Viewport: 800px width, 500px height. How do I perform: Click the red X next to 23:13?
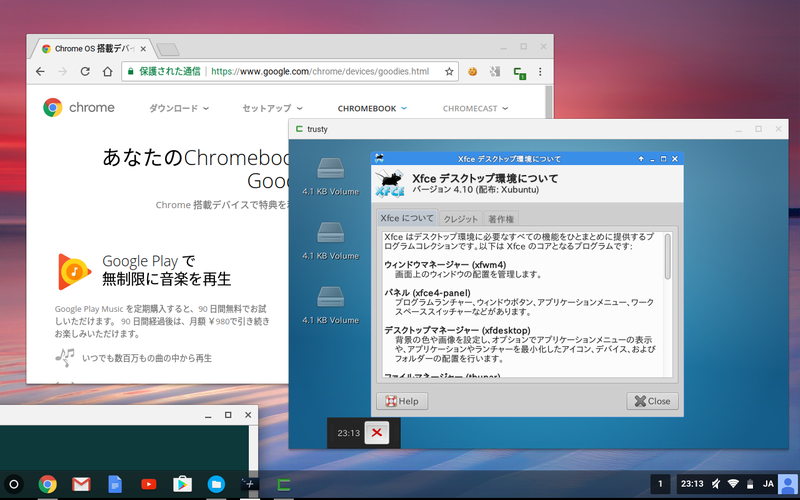(377, 433)
